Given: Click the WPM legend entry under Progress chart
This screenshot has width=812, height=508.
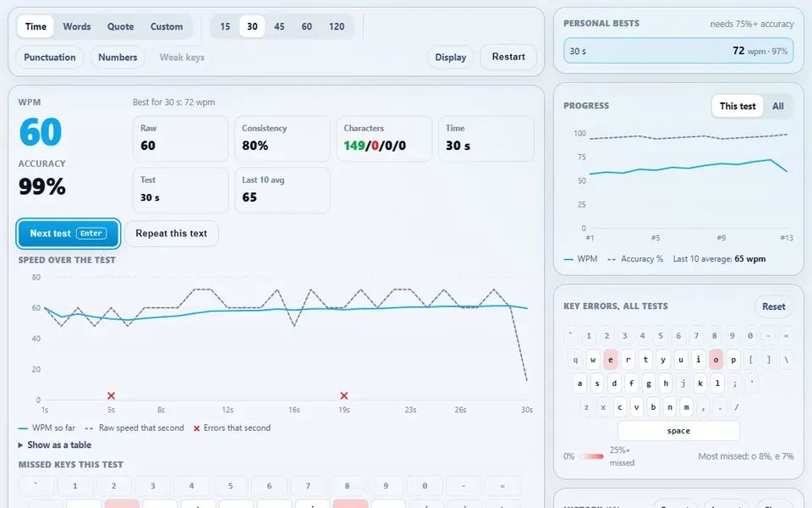Looking at the screenshot, I should coord(580,259).
